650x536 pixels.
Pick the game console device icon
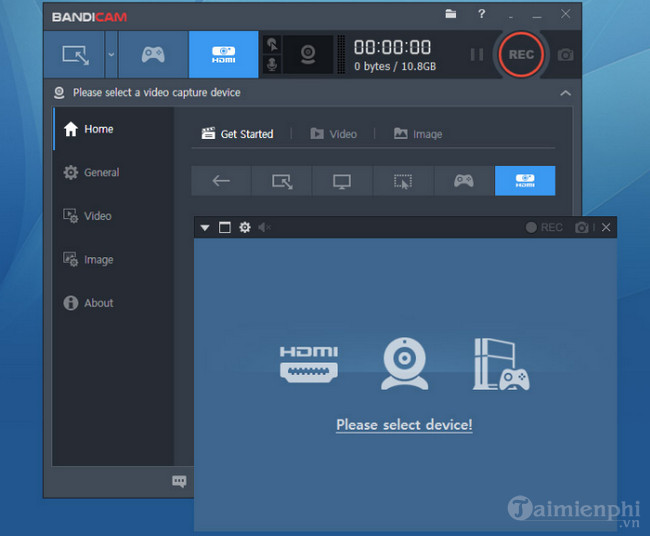click(500, 363)
